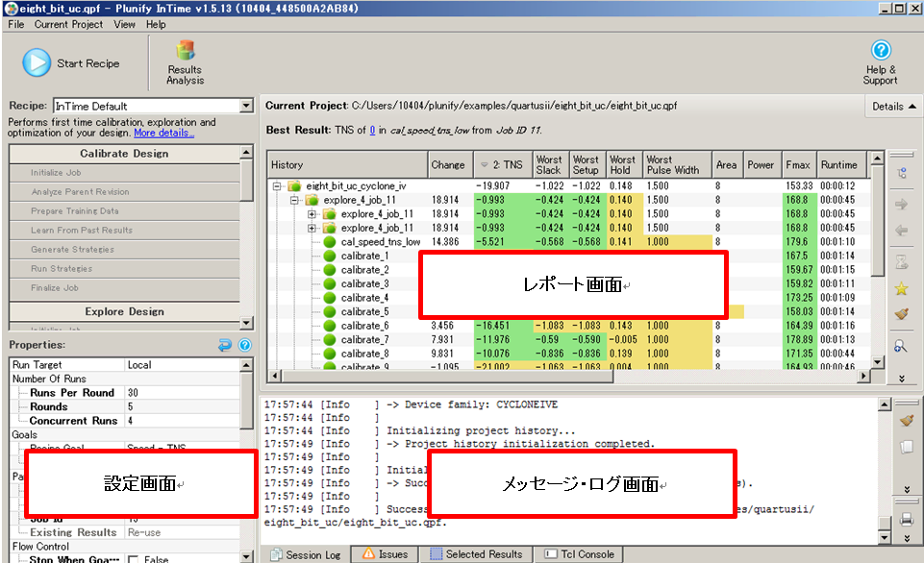This screenshot has width=924, height=563.
Task: Click the Start Recipe play icon
Action: [x=37, y=62]
